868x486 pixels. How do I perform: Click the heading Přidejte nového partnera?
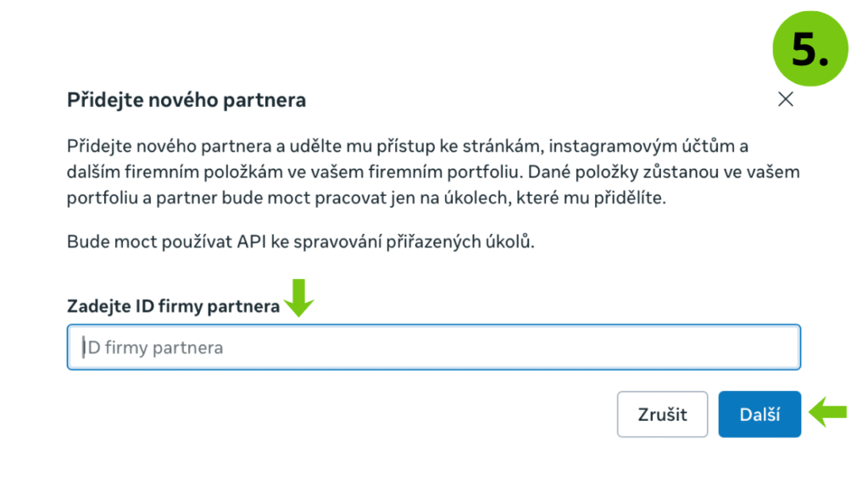tap(186, 100)
